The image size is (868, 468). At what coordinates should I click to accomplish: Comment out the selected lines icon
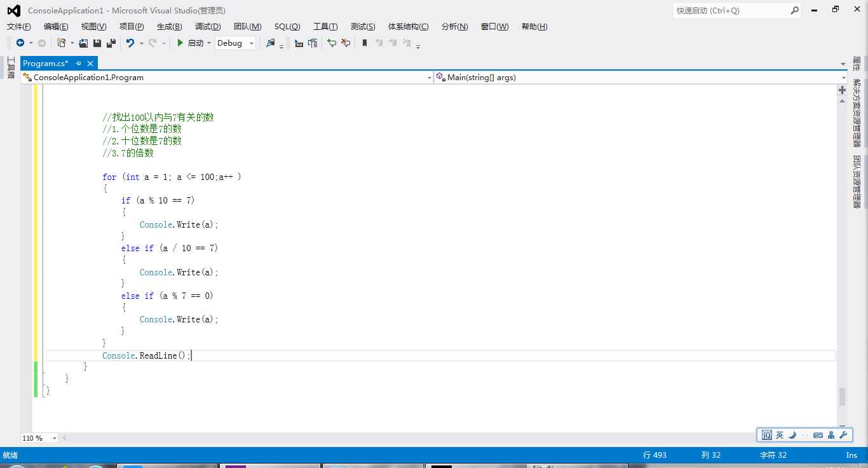pos(332,43)
